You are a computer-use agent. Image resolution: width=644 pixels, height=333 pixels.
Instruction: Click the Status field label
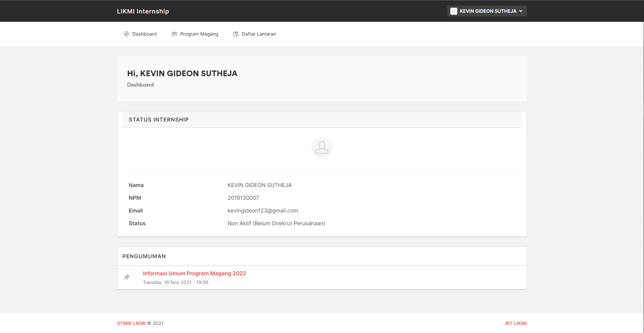click(137, 223)
